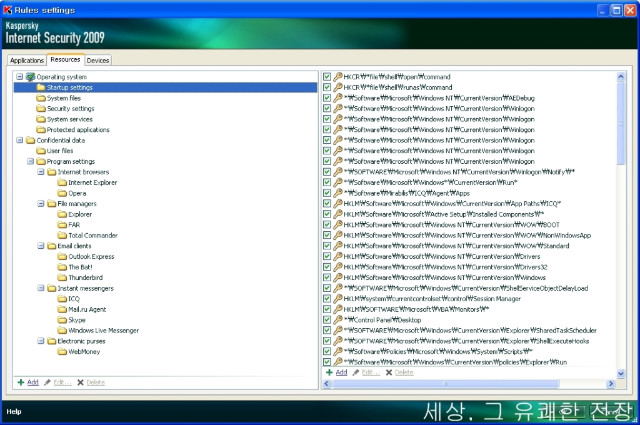The image size is (640, 425).
Task: Toggle checkbox for Drivers32 entry
Action: (327, 267)
